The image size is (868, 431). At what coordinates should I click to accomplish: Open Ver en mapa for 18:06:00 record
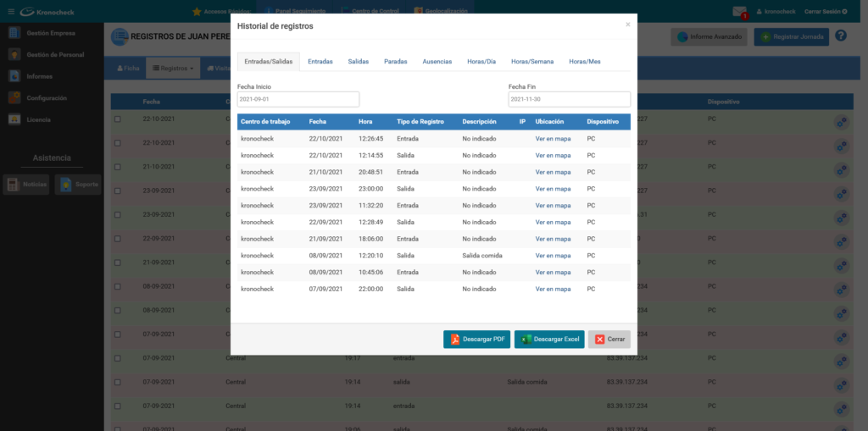(x=553, y=239)
